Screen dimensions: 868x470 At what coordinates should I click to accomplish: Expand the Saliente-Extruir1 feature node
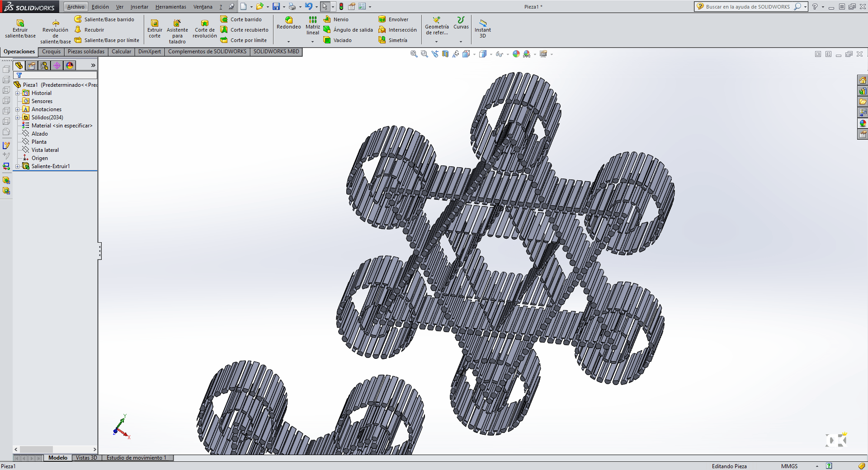tap(18, 166)
